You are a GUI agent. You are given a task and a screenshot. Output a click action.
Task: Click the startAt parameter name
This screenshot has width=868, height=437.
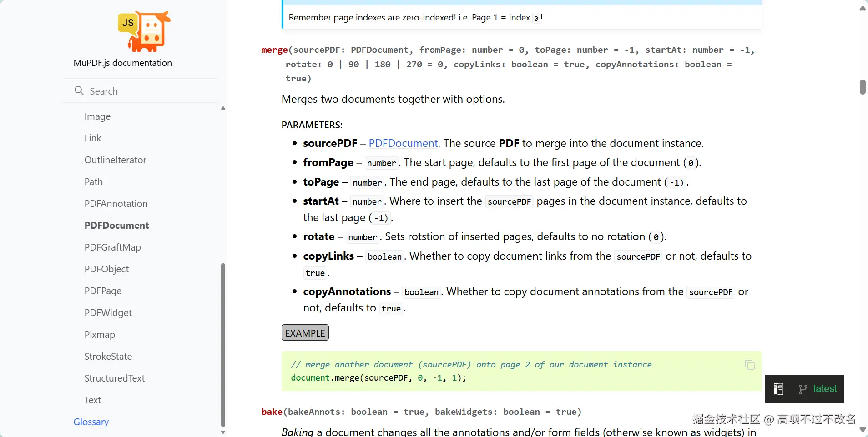coord(321,201)
